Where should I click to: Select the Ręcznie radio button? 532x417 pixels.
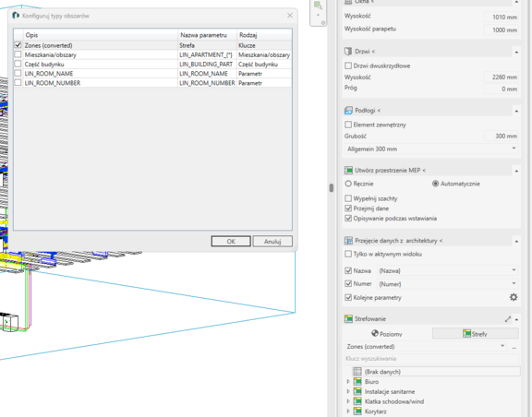(x=348, y=184)
